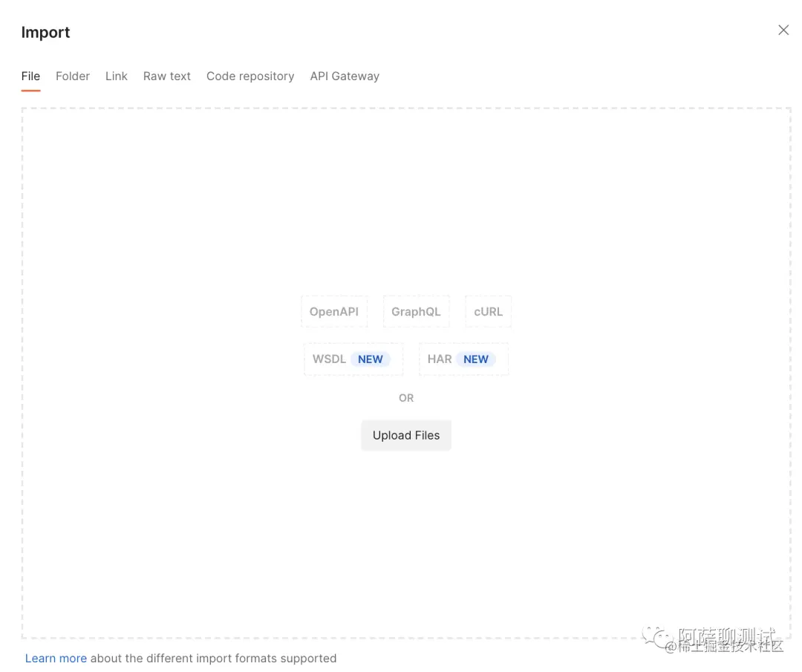Click the GraphQL format label
This screenshot has height=672, width=802.
pos(416,311)
